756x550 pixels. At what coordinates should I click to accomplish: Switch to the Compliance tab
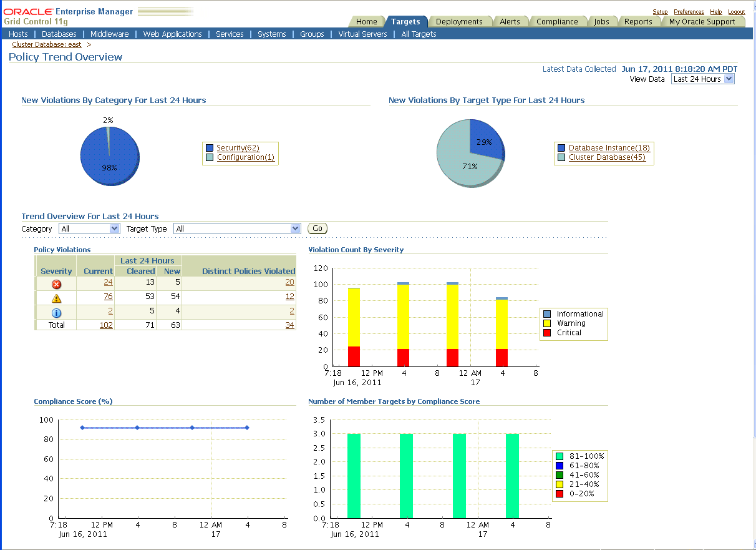pyautogui.click(x=557, y=22)
